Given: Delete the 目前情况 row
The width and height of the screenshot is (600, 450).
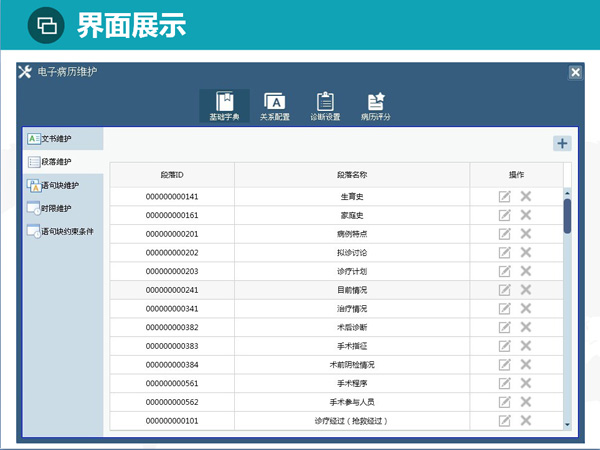Looking at the screenshot, I should (x=526, y=290).
